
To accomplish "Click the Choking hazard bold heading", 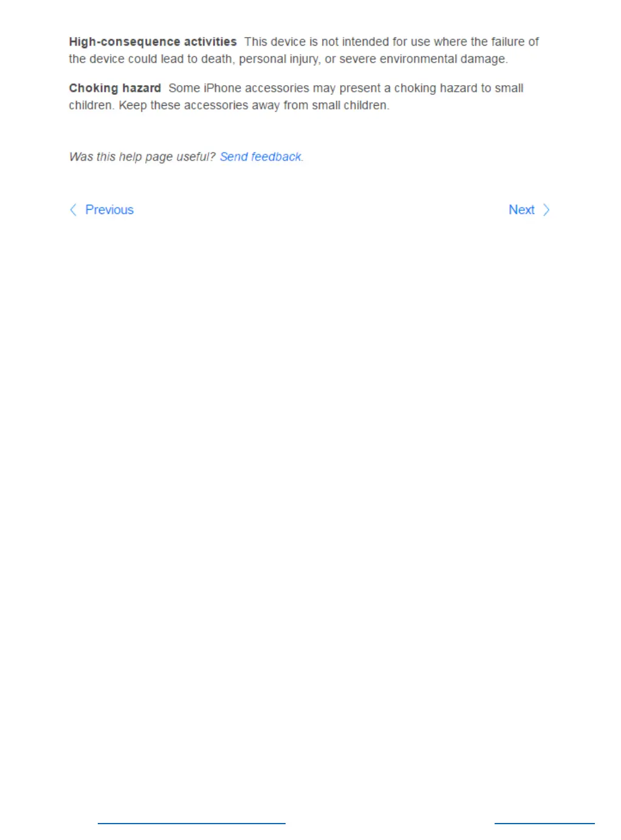I will click(x=115, y=88).
